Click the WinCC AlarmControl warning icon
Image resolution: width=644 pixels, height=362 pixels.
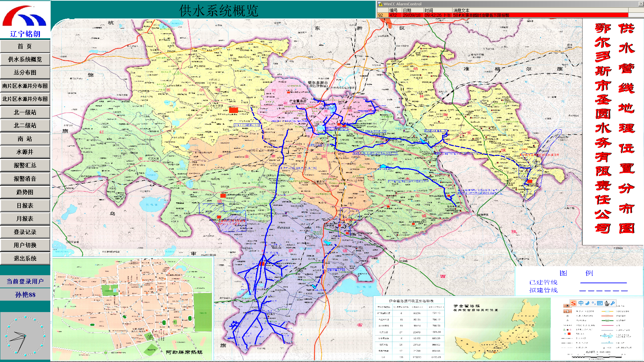pyautogui.click(x=380, y=4)
